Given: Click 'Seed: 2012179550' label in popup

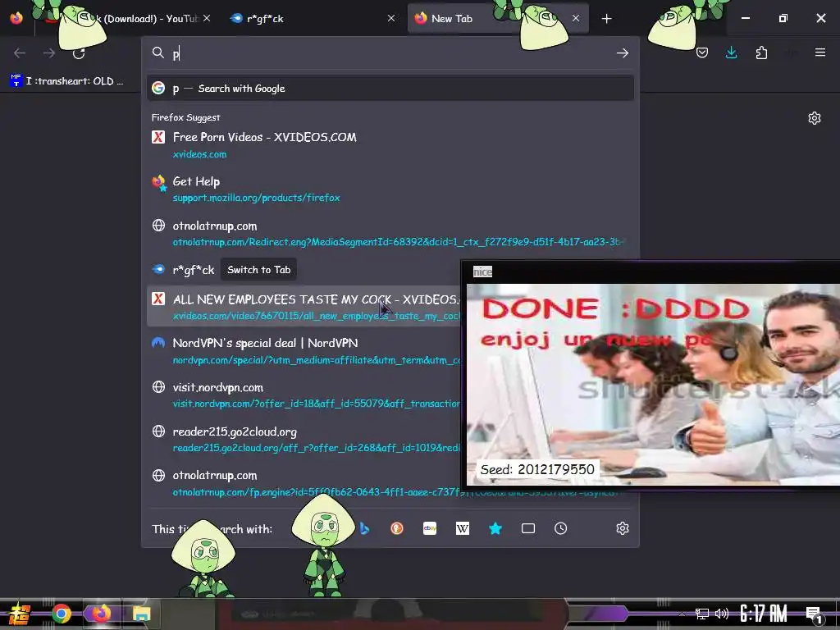Looking at the screenshot, I should coord(537,470).
